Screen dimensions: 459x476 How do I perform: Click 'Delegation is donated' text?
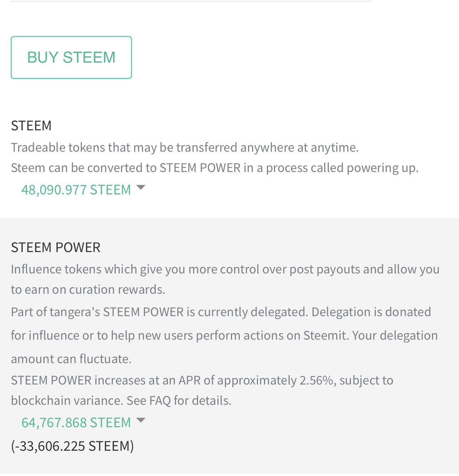371,312
